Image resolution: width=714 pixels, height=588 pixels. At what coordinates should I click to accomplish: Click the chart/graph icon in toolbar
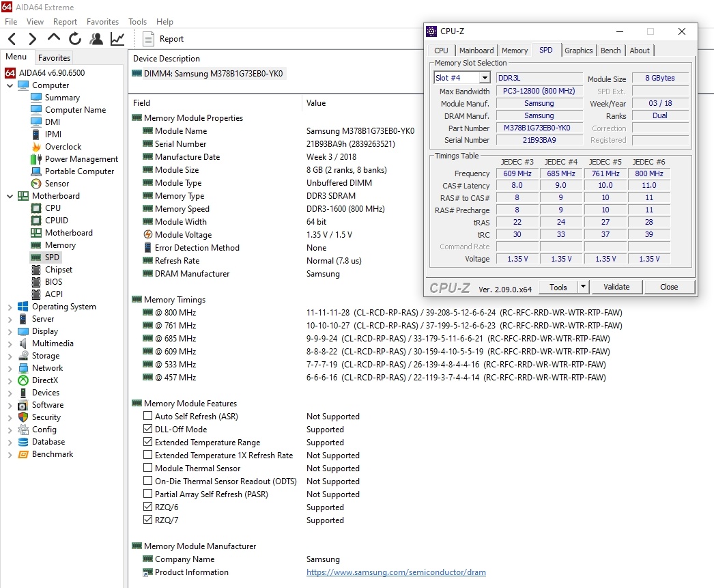point(116,38)
